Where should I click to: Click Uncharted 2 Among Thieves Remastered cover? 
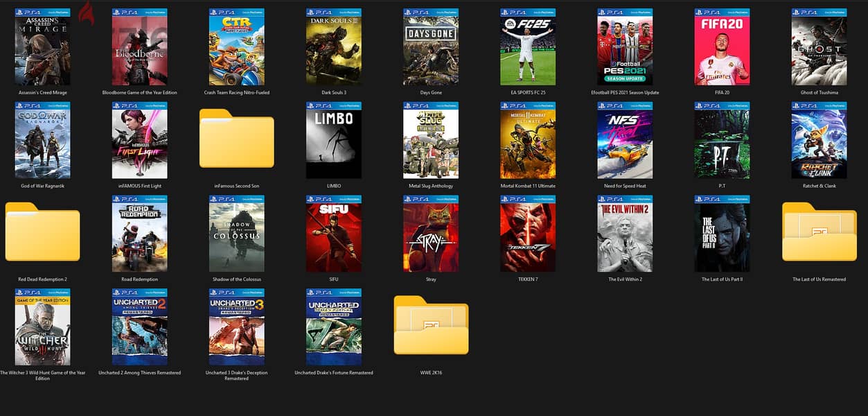click(139, 327)
